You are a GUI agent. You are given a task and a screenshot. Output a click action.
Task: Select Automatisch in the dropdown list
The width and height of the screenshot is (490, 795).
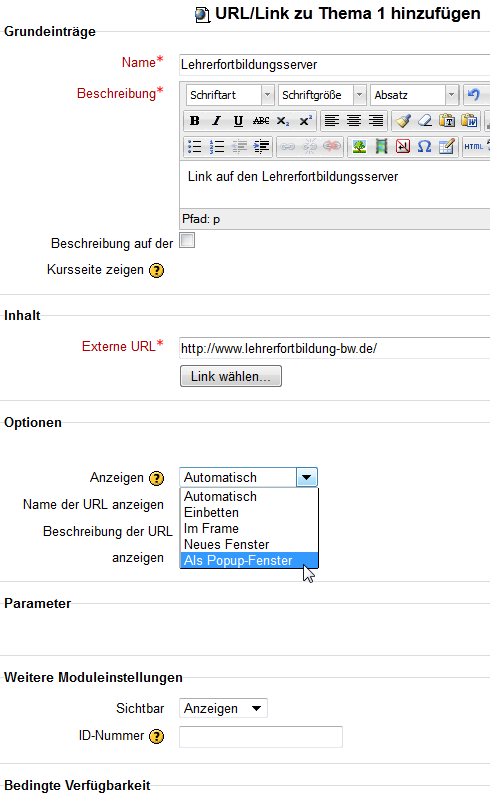click(249, 496)
